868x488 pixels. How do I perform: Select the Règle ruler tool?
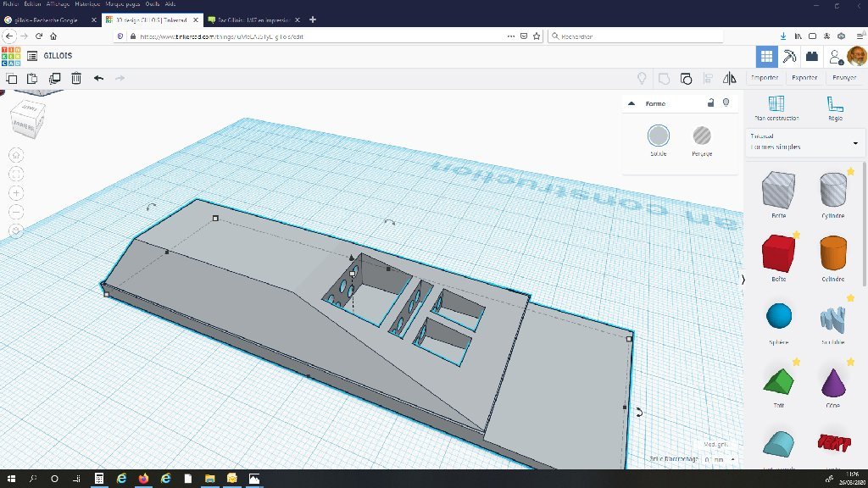click(x=835, y=108)
